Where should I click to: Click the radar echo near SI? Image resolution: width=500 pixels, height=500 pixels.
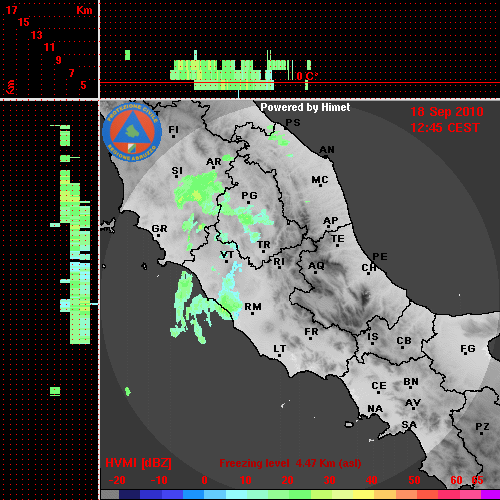coord(197,192)
